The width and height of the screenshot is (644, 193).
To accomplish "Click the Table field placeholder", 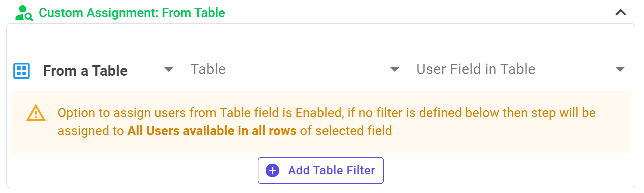I will (208, 69).
